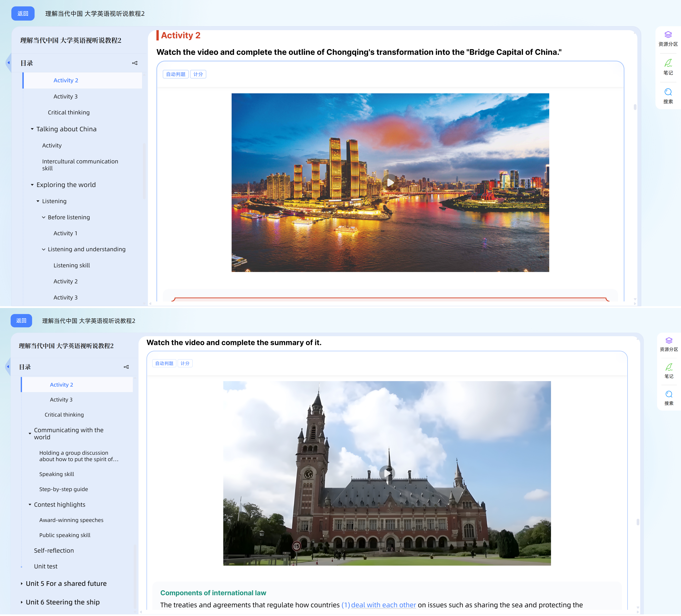Viewport: 681px width, 616px height.
Task: Click the top 返回 back button
Action: 23,13
